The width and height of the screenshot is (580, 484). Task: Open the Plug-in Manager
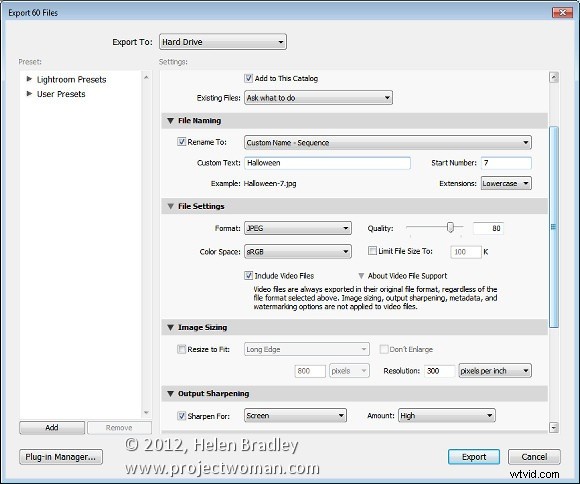coord(61,457)
